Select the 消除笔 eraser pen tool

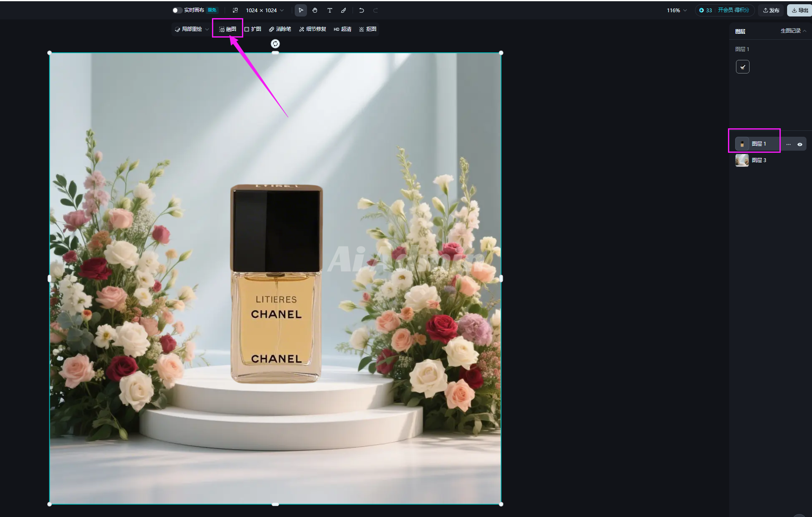tap(280, 29)
